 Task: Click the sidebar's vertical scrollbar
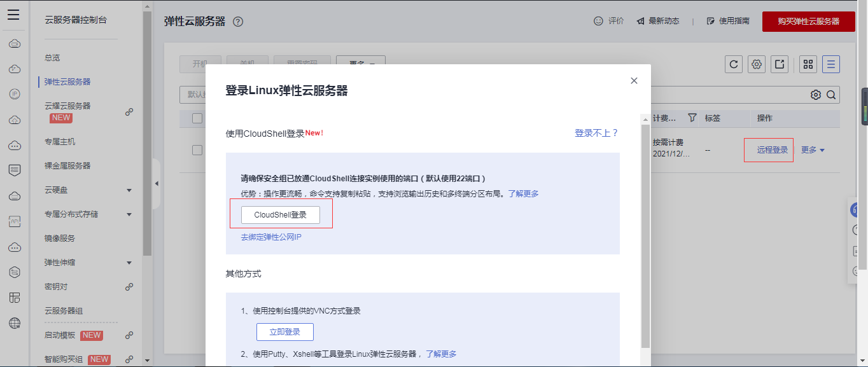coord(147,134)
